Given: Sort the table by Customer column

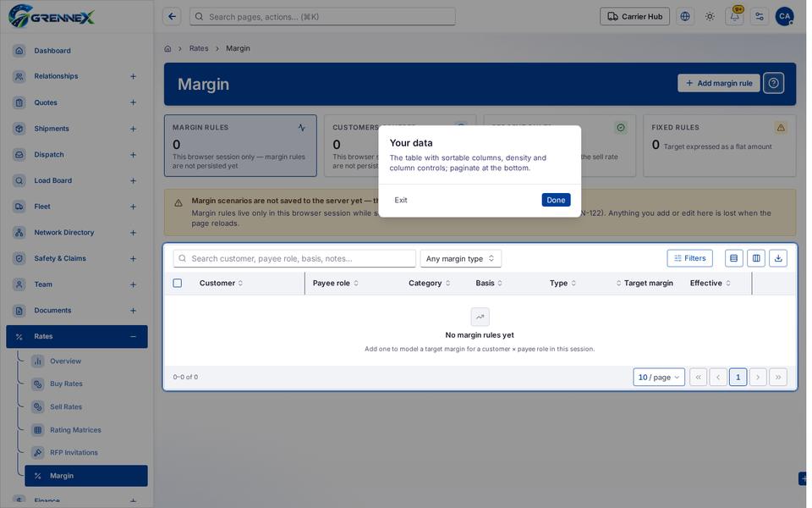Looking at the screenshot, I should [x=221, y=283].
